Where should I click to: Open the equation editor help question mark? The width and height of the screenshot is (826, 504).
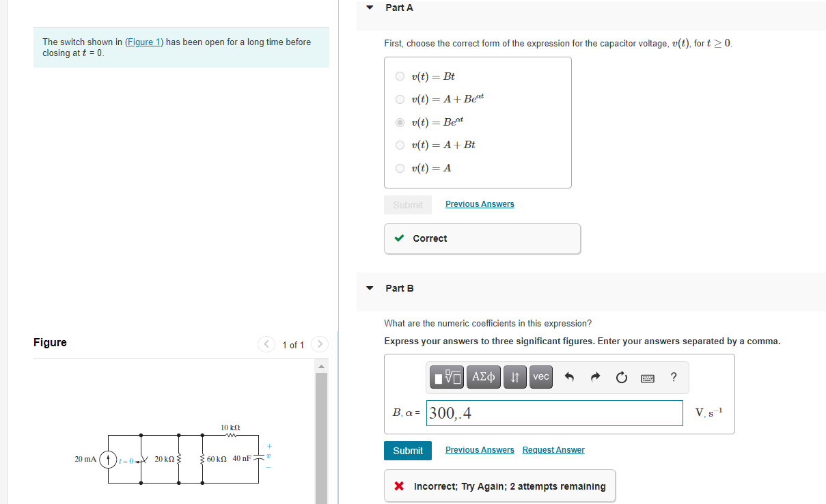(x=673, y=376)
